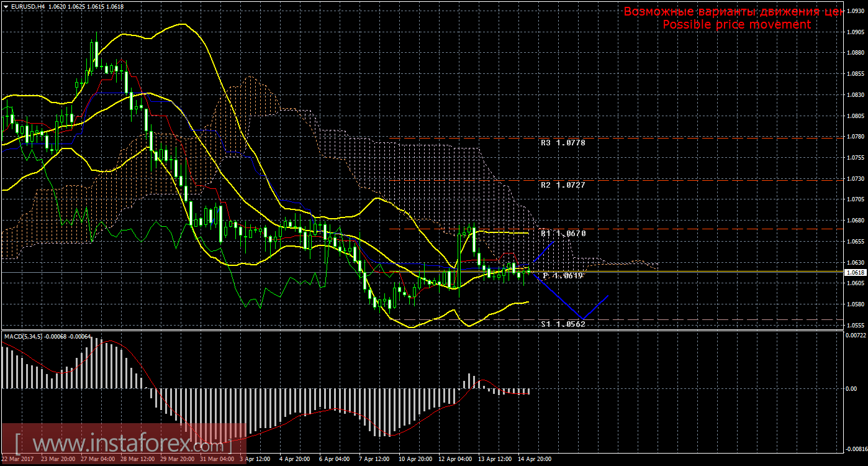Screen dimensions: 868x466
Task: Select the '22 Mar 2017' time axis label
Action: pyautogui.click(x=19, y=459)
